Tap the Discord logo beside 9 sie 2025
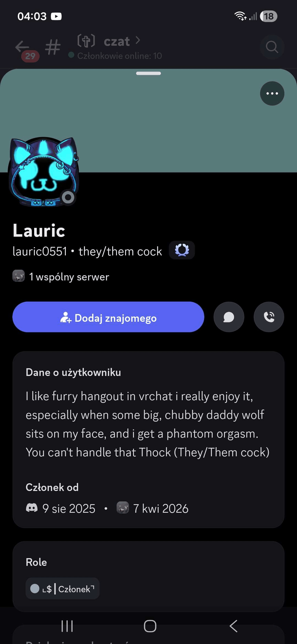 point(32,507)
